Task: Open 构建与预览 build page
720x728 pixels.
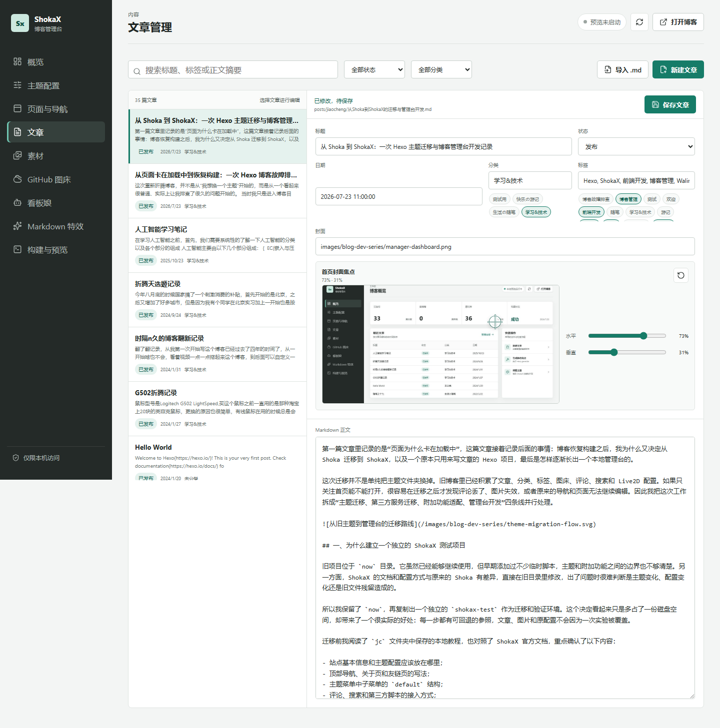Action: tap(56, 250)
